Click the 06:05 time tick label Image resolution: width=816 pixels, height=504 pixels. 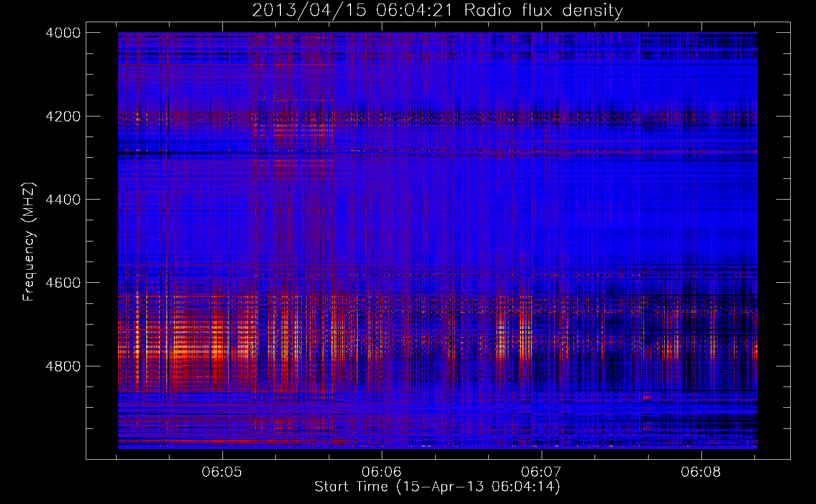[x=222, y=472]
